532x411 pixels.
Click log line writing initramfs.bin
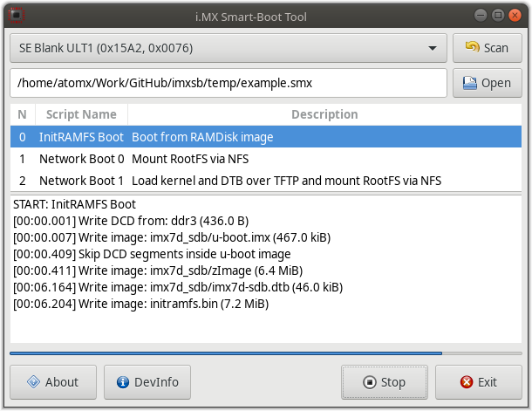(140, 304)
